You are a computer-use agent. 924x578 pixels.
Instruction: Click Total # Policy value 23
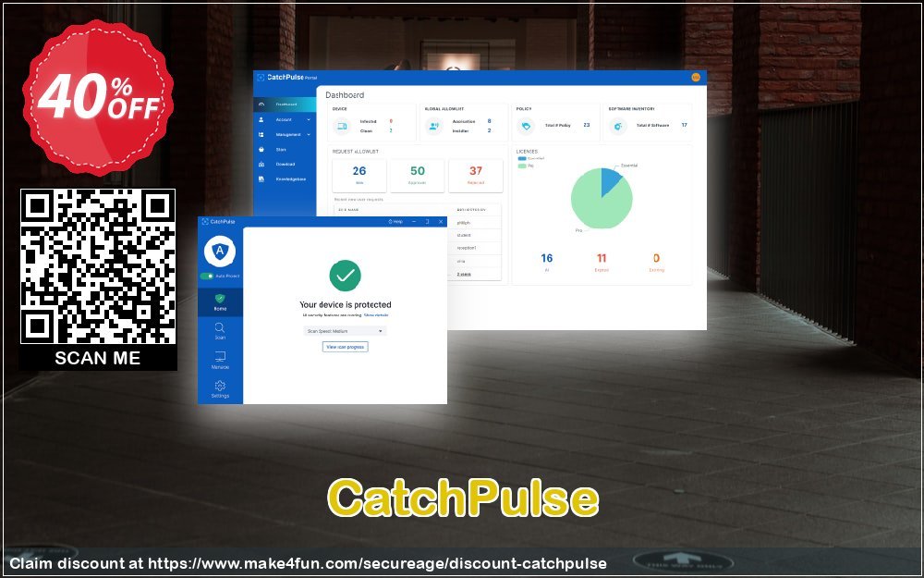coord(587,125)
